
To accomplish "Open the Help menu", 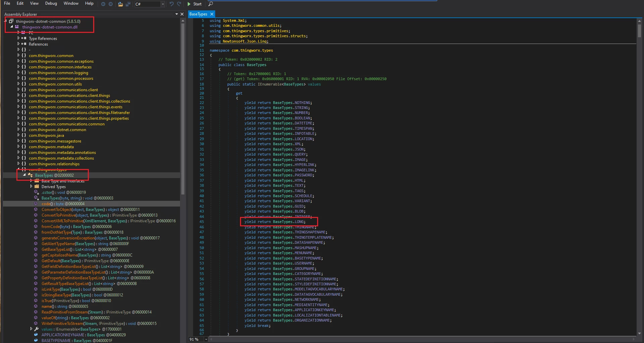I will pos(89,3).
